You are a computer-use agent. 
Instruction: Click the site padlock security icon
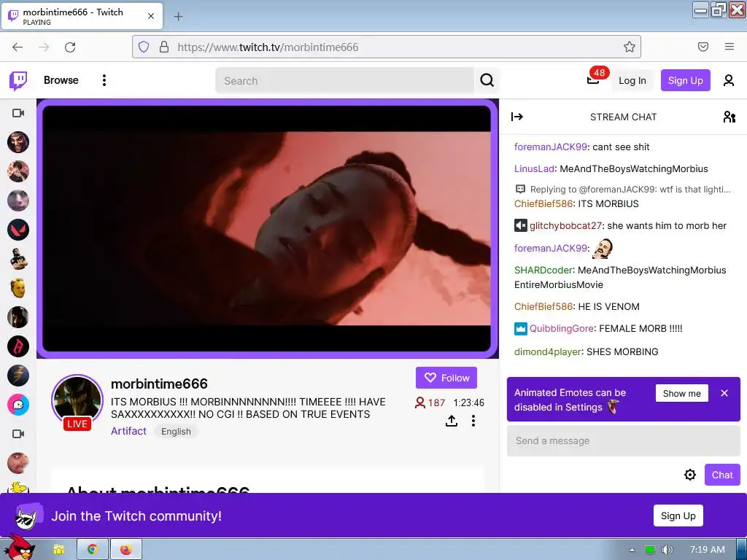(164, 47)
